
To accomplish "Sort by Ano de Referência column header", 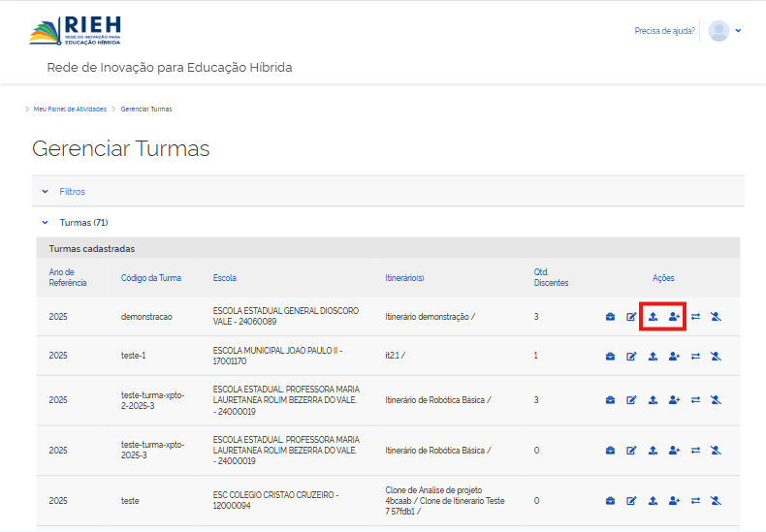I will click(x=68, y=277).
